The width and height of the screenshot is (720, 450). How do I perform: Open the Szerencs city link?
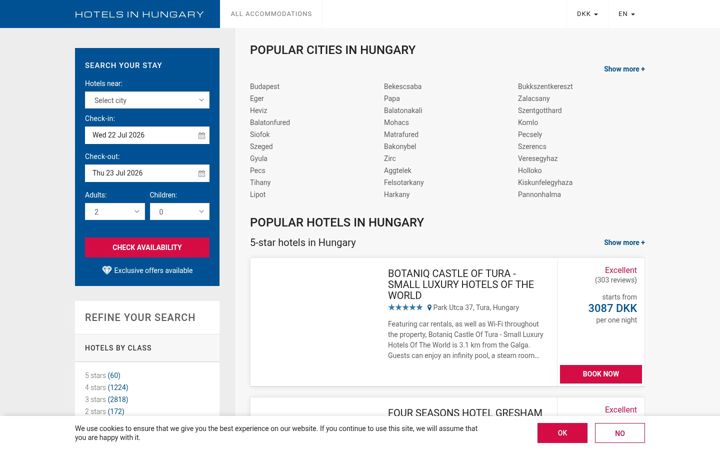532,146
